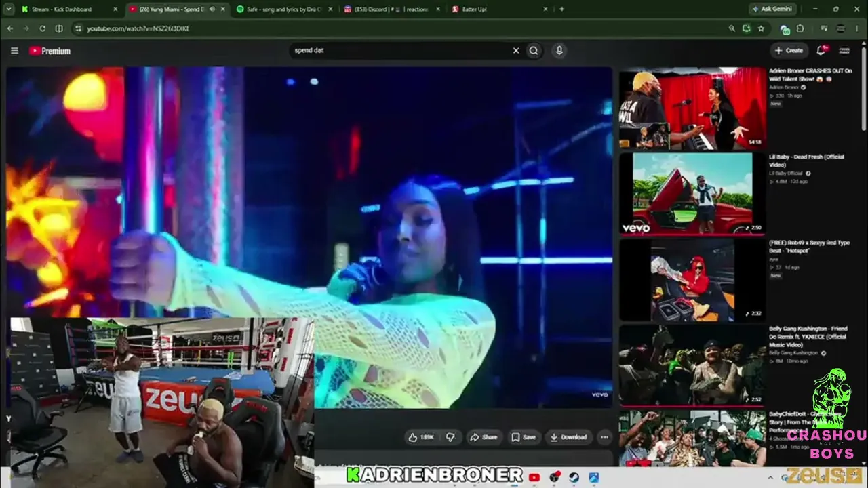Toggle the browser side panel button
The image size is (868, 488).
pos(59,28)
